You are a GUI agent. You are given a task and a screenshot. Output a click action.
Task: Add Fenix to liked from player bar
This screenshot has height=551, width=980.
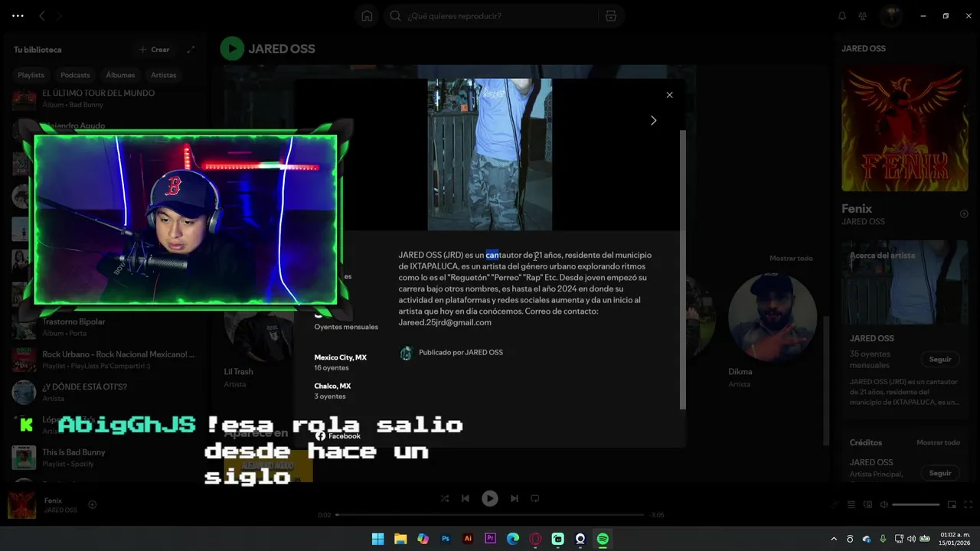click(93, 505)
